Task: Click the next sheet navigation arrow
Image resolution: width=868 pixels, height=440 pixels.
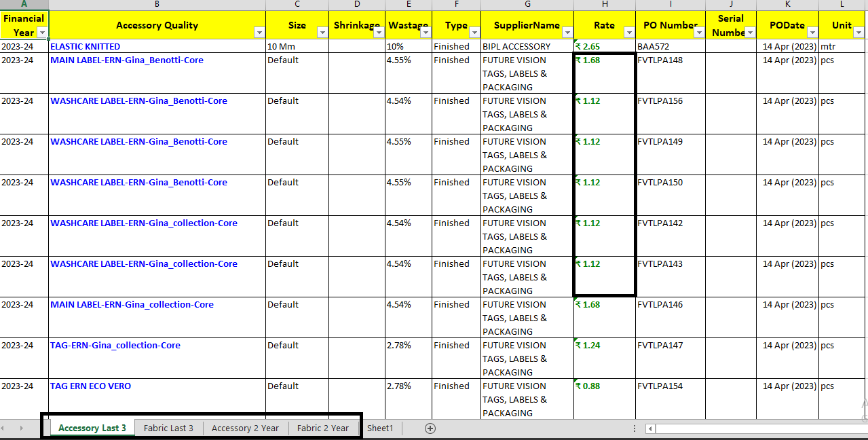Action: click(22, 428)
